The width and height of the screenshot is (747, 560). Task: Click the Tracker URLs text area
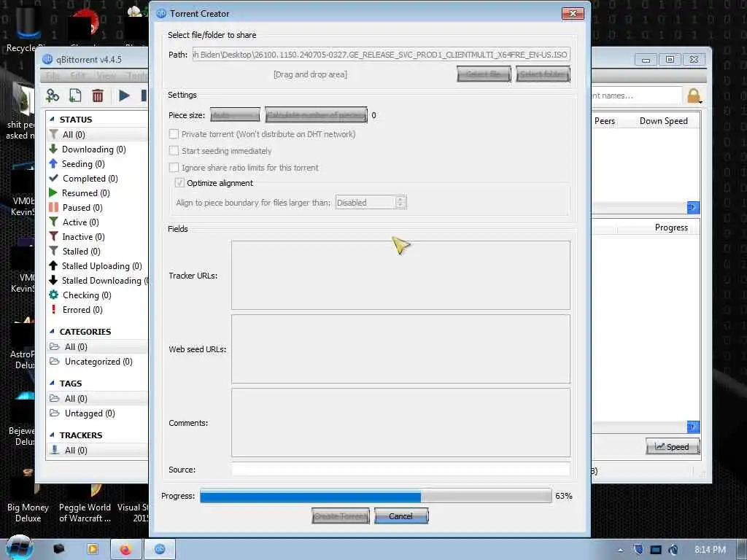pos(400,275)
